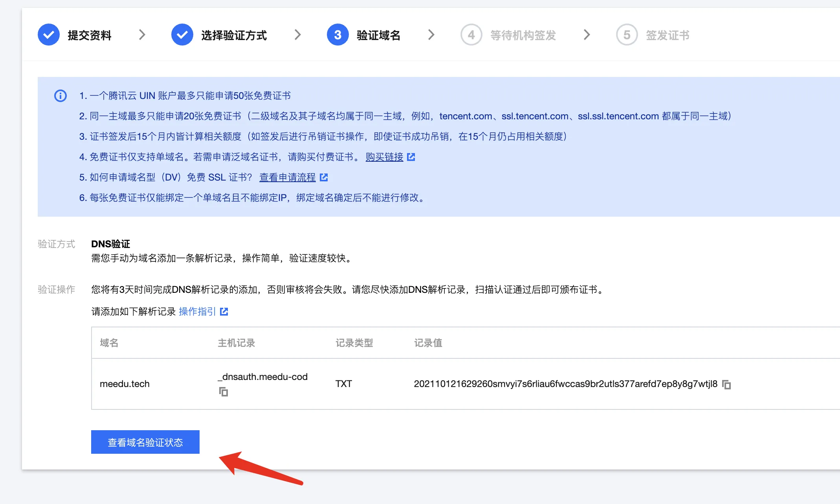Click the 查看域名验证状态 button
This screenshot has height=504, width=840.
pos(145,442)
